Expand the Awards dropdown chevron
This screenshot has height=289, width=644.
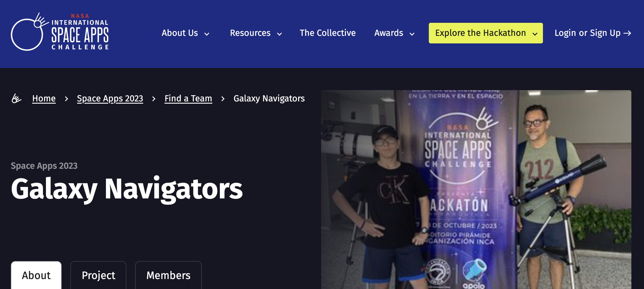(x=412, y=34)
